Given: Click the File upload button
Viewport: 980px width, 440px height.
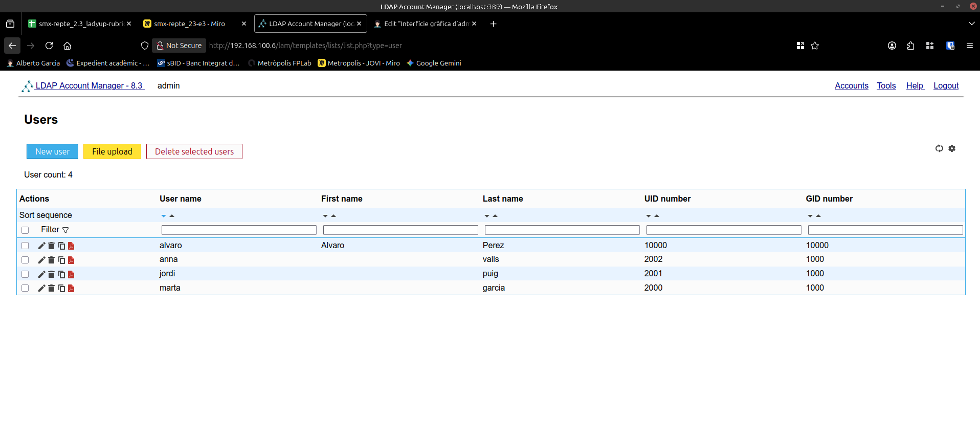Looking at the screenshot, I should click(x=112, y=151).
